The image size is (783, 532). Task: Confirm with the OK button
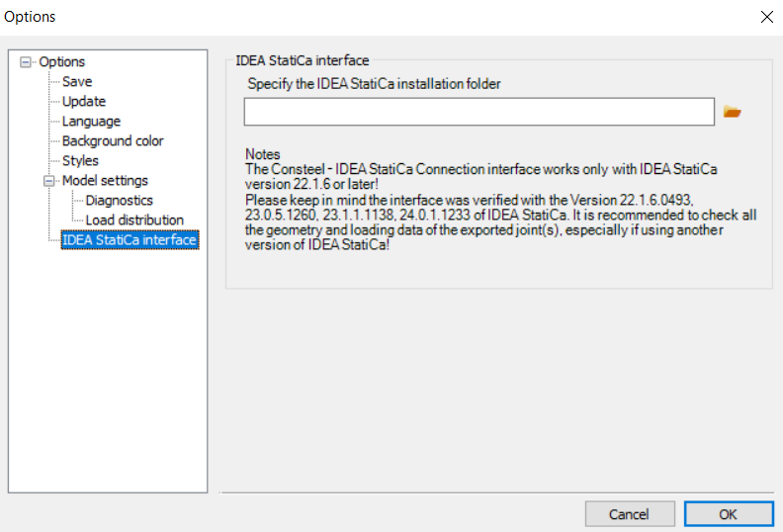pos(729,514)
